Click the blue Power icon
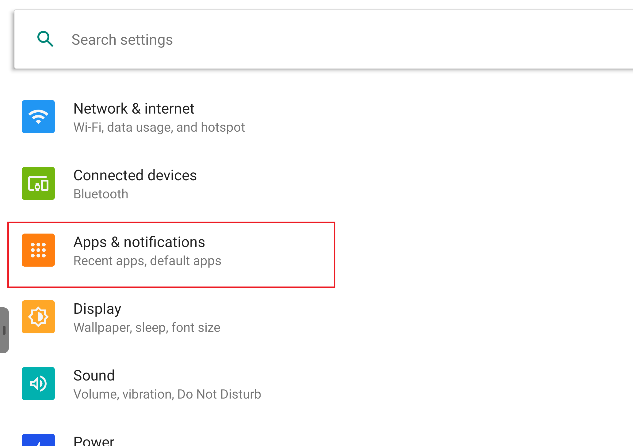The height and width of the screenshot is (446, 633). pos(38,440)
